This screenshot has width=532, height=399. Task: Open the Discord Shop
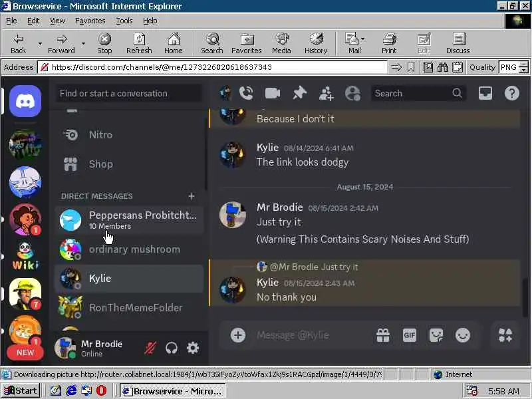(129, 164)
